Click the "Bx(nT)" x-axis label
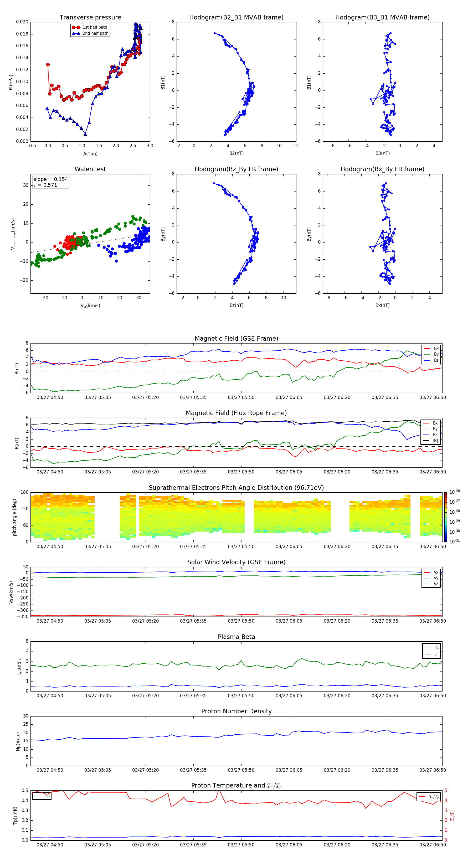Image resolution: width=473 pixels, height=868 pixels. click(382, 305)
